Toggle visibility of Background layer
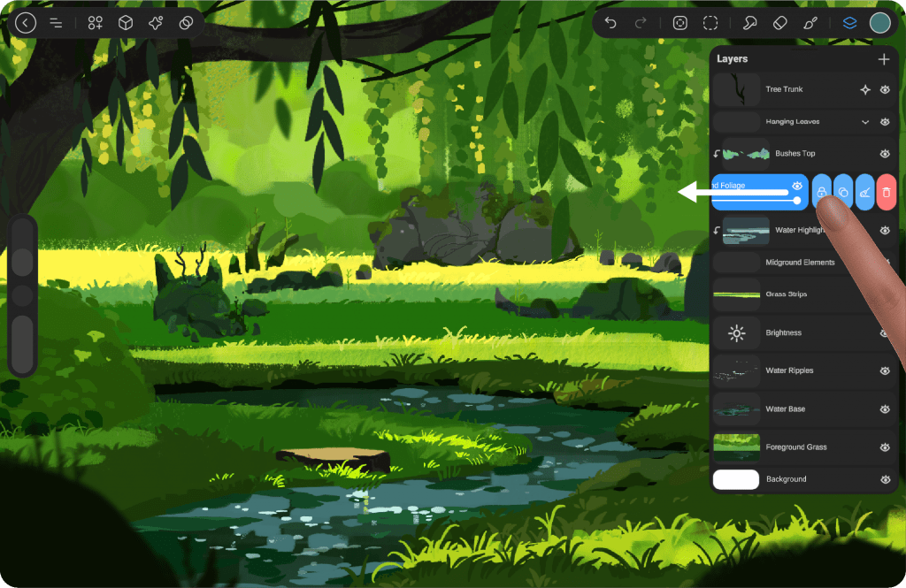906x588 pixels. [x=885, y=479]
